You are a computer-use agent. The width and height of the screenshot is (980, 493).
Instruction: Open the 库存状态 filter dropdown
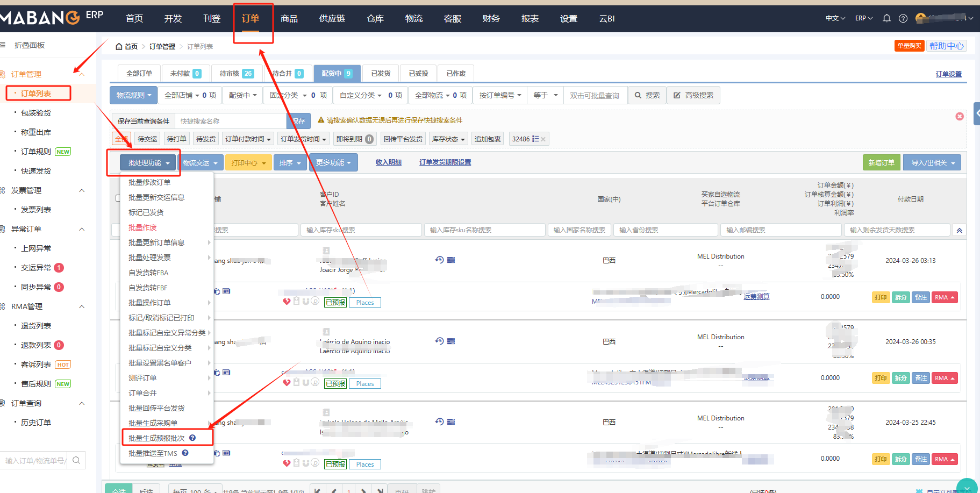pos(448,139)
